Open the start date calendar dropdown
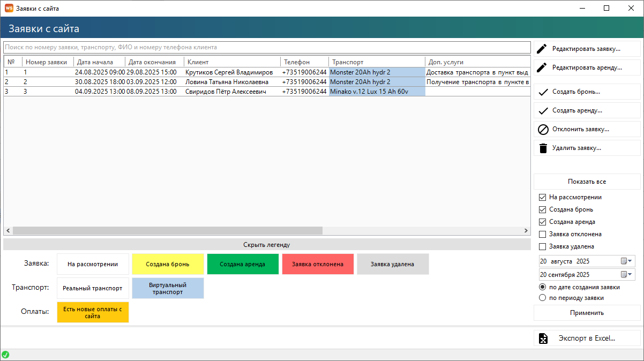The width and height of the screenshot is (644, 361). (x=626, y=261)
